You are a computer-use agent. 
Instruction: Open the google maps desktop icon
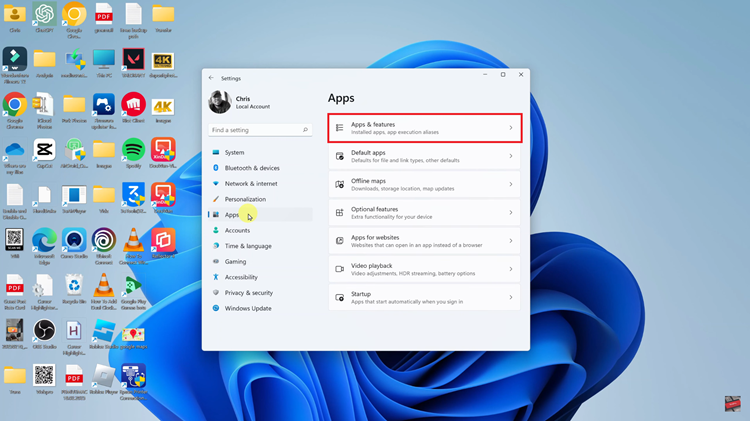pyautogui.click(x=133, y=337)
